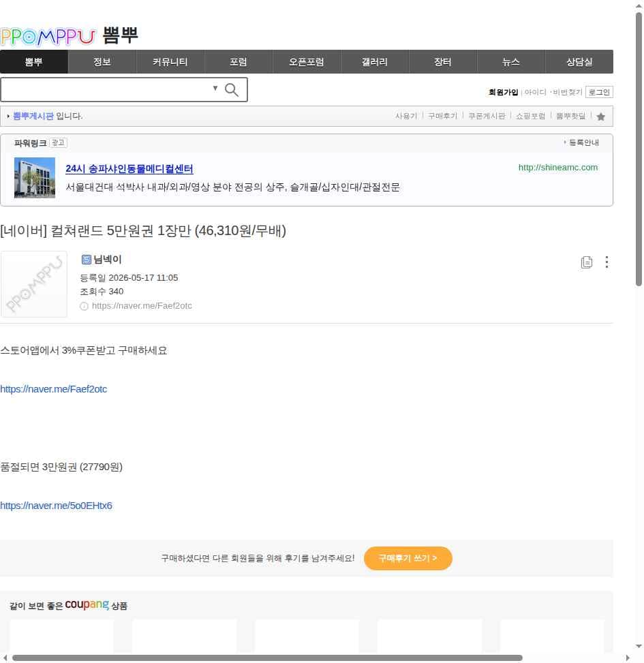Viewport: 644px width, 663px height.
Task: Open the 장터 menu tab
Action: 443,62
